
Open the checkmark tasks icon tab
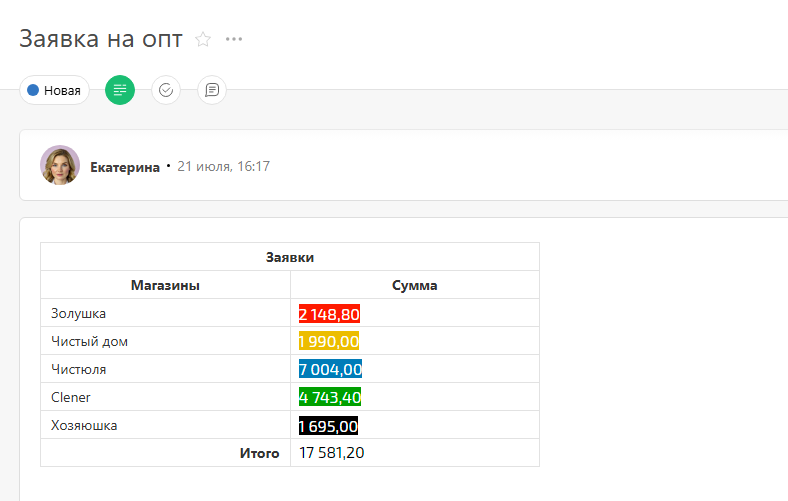coord(166,90)
